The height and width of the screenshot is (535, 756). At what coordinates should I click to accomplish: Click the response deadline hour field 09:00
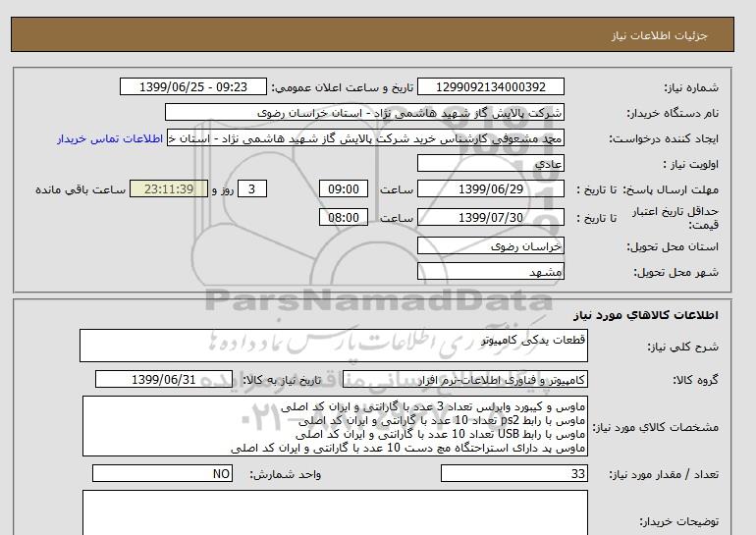pyautogui.click(x=344, y=189)
